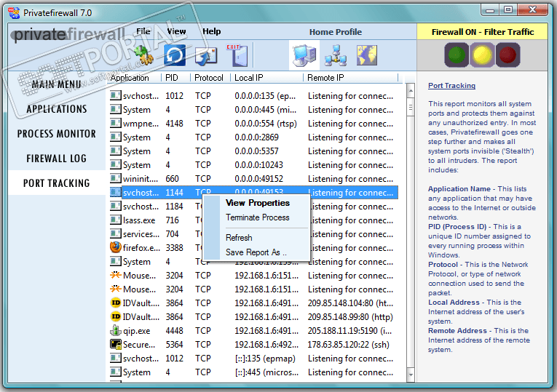This screenshot has width=557, height=392.
Task: Click remote IP 209.85.148.99:80 (http)
Action: 350,317
